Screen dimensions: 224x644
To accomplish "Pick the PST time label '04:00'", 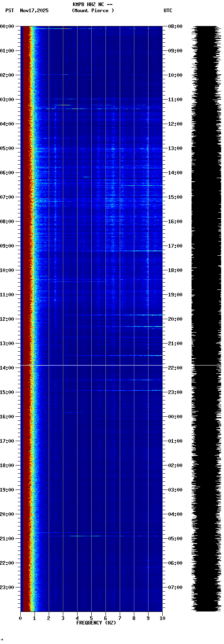I will pos(7,124).
